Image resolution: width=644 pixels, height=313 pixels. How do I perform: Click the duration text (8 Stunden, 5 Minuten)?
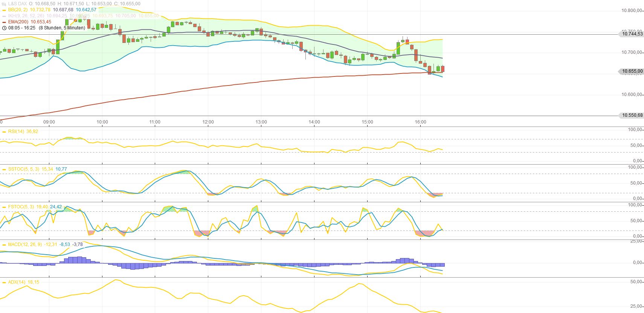62,28
